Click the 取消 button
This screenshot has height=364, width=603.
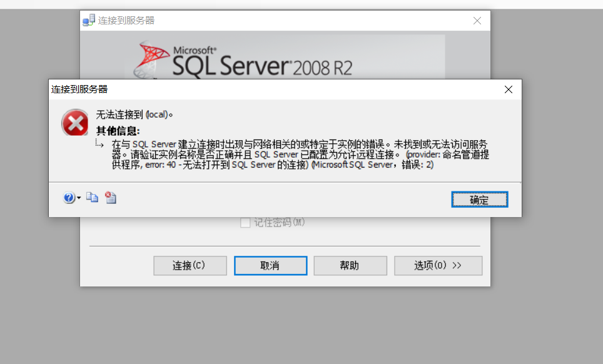271,266
